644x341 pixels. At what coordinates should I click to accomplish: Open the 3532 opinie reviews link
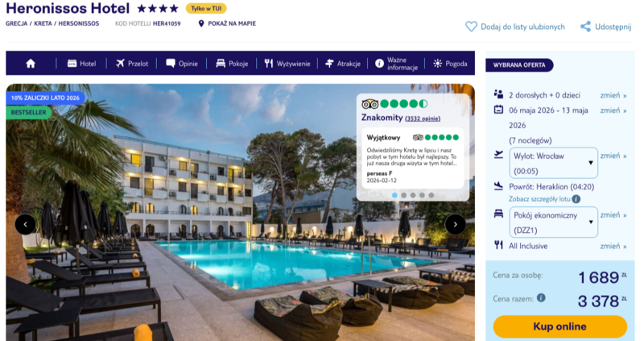[x=423, y=119]
